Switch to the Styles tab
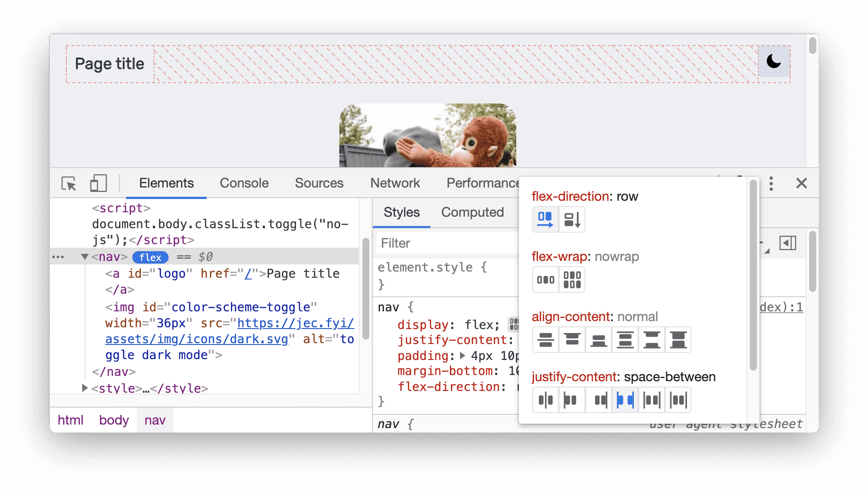Viewport: 868px width, 490px height. coord(403,212)
